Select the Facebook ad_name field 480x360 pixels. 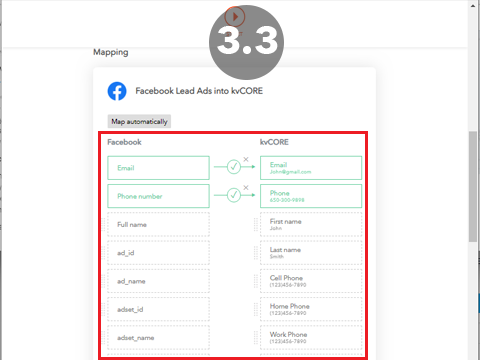[158, 281]
